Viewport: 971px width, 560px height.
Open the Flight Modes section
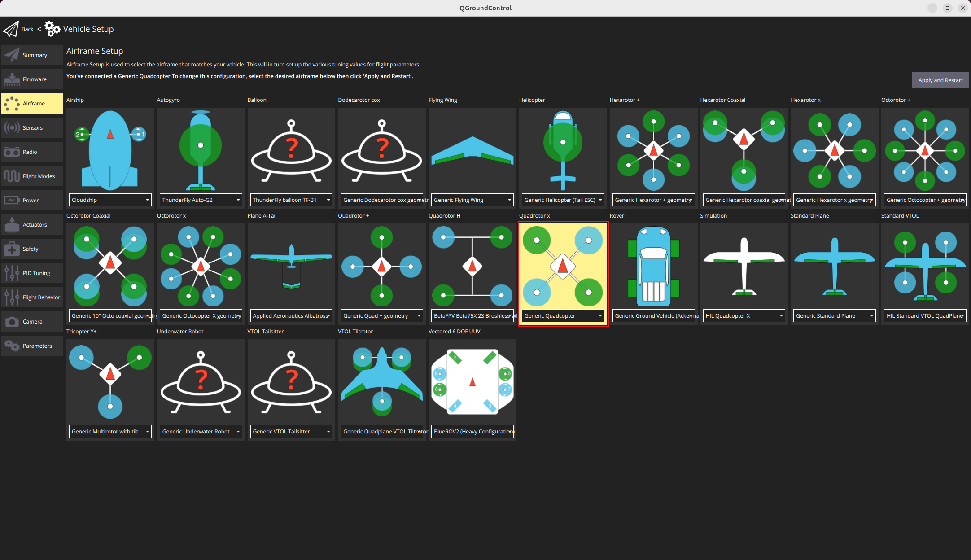[32, 176]
